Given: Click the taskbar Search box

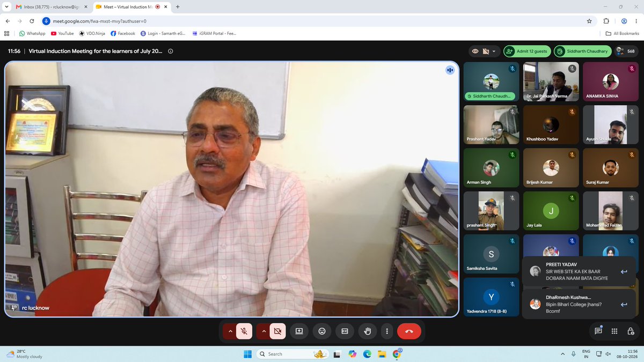Looking at the screenshot, I should [292, 354].
